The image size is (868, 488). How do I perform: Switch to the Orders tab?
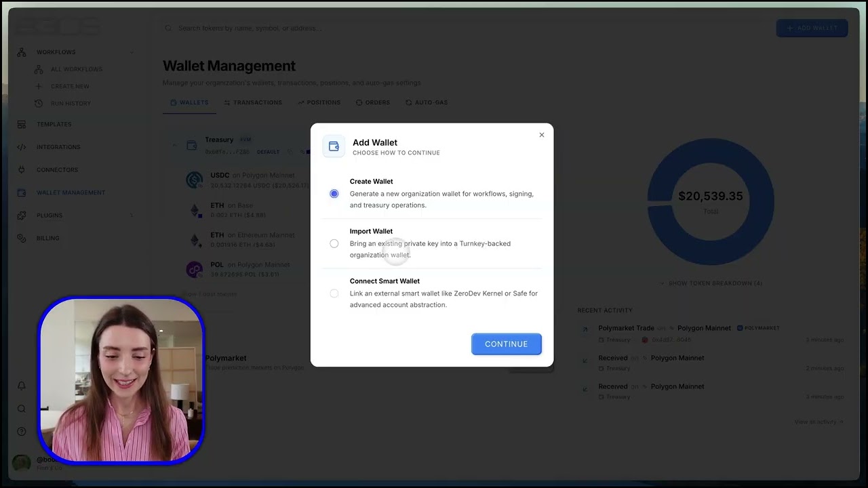373,102
